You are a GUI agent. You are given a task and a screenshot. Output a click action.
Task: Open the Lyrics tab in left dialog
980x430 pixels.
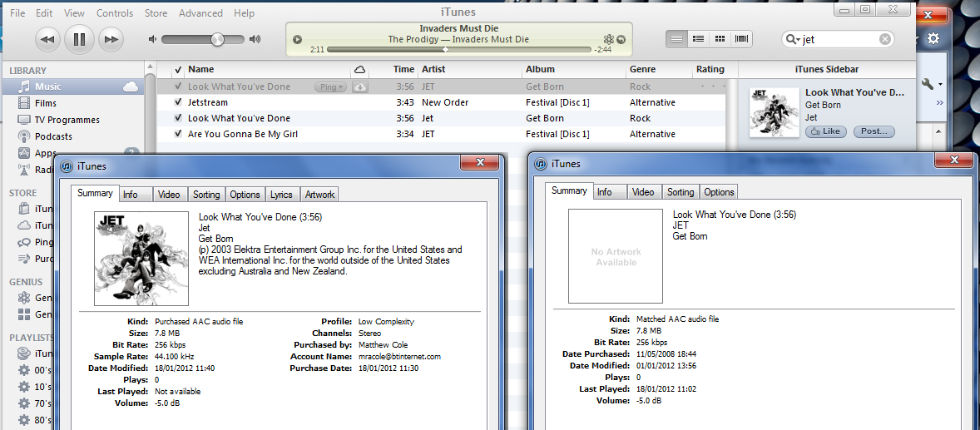click(281, 195)
